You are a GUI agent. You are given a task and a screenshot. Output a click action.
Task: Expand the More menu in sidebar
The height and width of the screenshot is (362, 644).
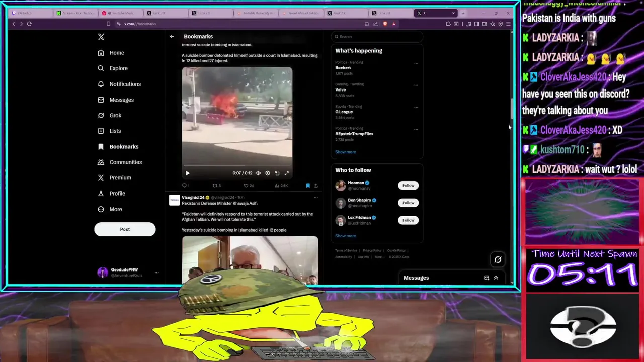tap(110, 209)
